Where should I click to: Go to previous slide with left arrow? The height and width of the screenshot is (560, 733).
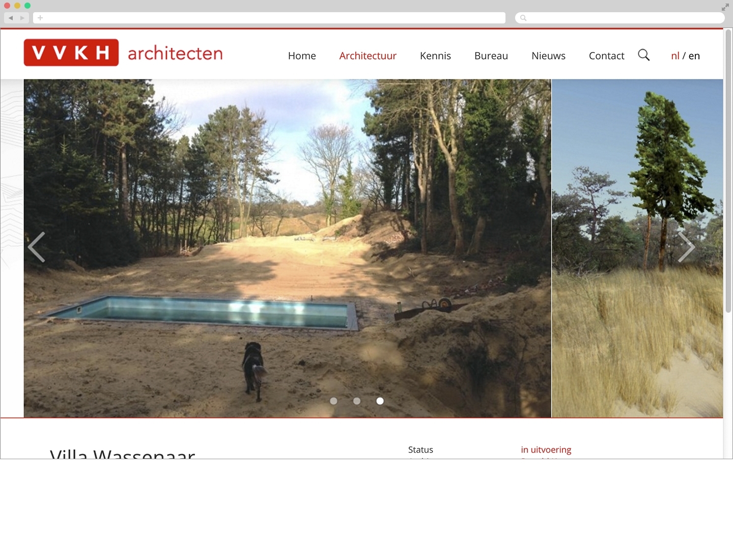click(x=37, y=247)
